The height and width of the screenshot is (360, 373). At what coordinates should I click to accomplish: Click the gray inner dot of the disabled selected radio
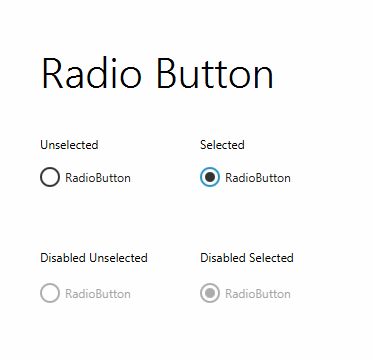[210, 293]
